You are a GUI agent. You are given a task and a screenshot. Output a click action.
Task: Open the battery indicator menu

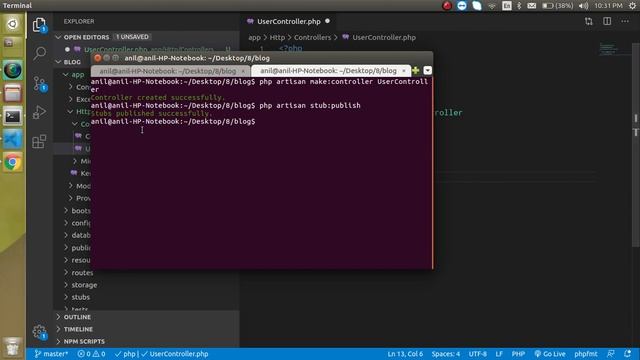tap(558, 5)
